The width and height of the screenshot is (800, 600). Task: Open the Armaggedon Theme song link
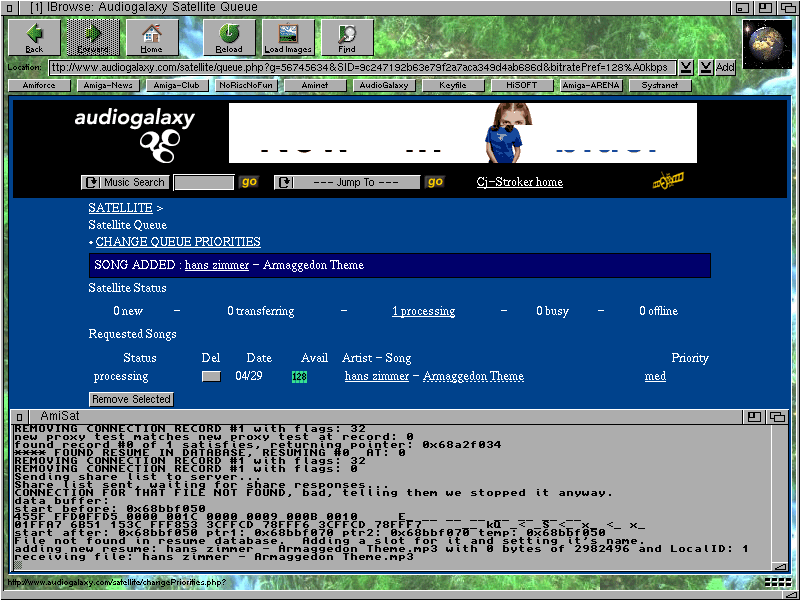click(x=473, y=377)
